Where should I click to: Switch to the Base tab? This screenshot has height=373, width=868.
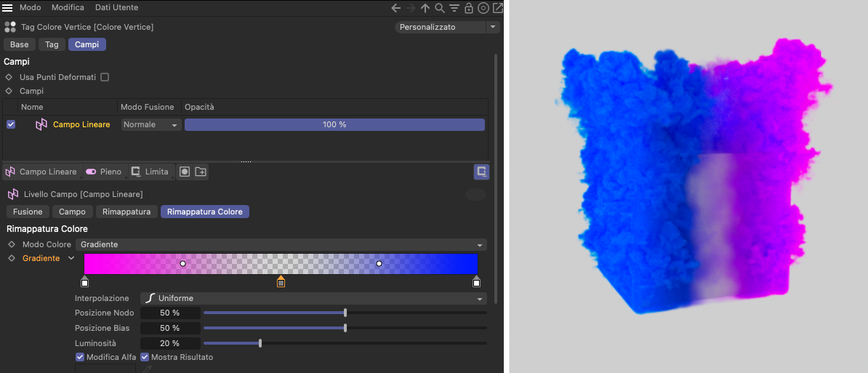[20, 44]
